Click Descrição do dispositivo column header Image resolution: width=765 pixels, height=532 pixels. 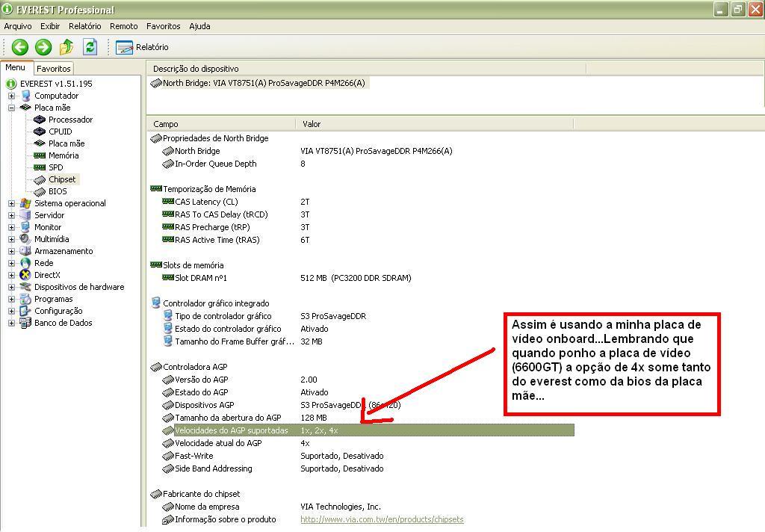click(x=366, y=69)
